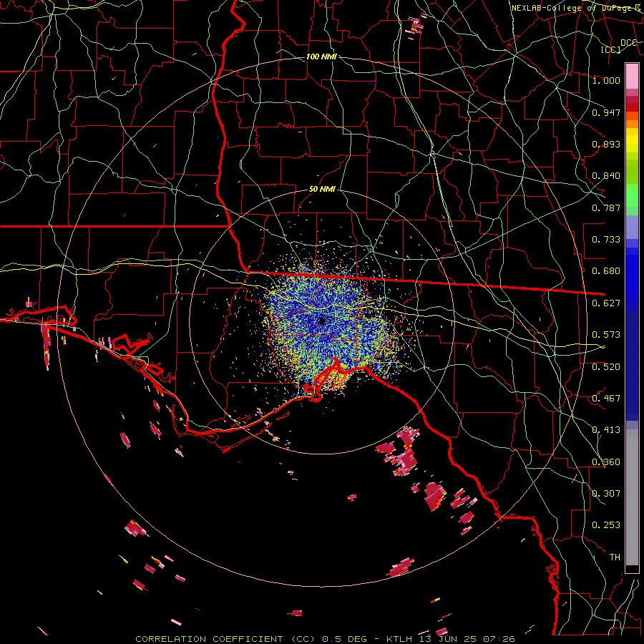Image resolution: width=644 pixels, height=644 pixels.
Task: Click the DCC [CC] product label
Action: point(619,46)
